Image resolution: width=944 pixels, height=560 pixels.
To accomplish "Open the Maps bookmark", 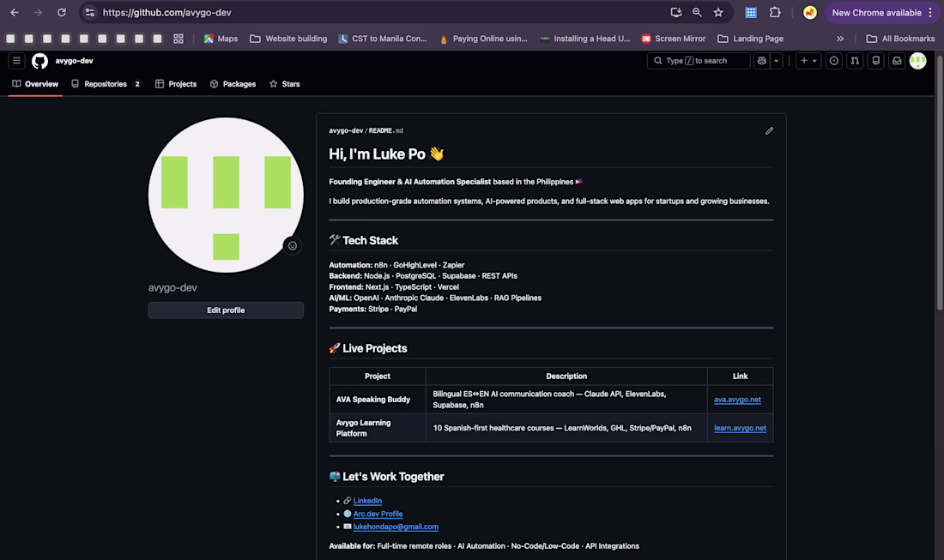I will (x=221, y=39).
